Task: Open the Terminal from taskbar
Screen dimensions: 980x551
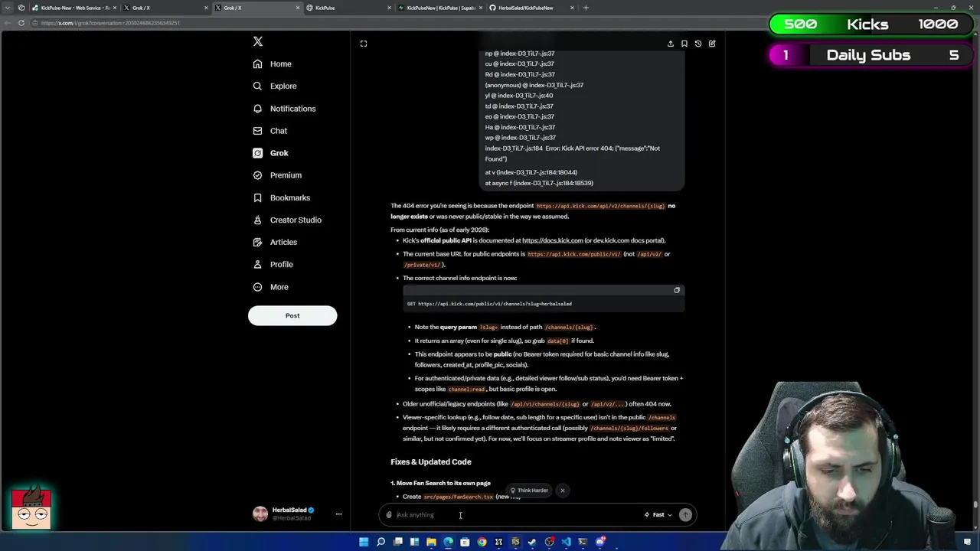Action: tap(583, 542)
